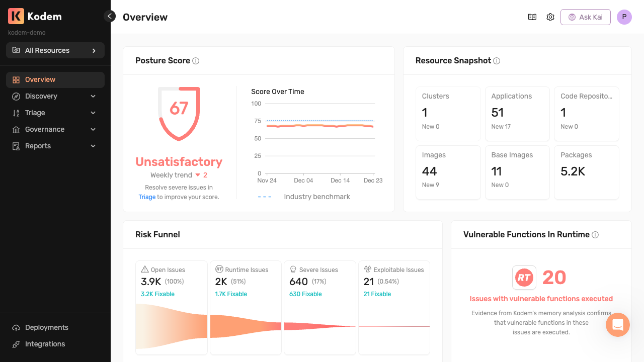Viewport: 644px width, 362px height.
Task: Expand the Governance menu
Action: coord(55,129)
